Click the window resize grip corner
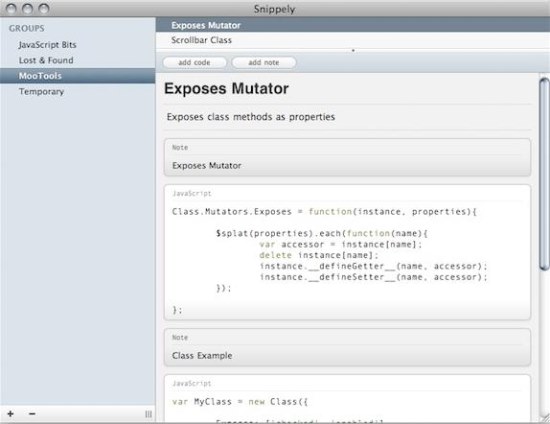This screenshot has height=424, width=550. tap(545, 418)
